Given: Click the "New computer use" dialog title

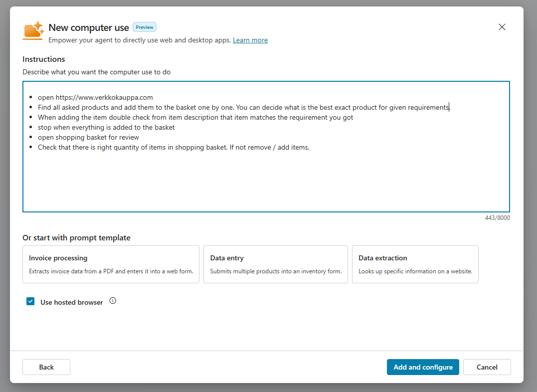Looking at the screenshot, I should (x=89, y=27).
